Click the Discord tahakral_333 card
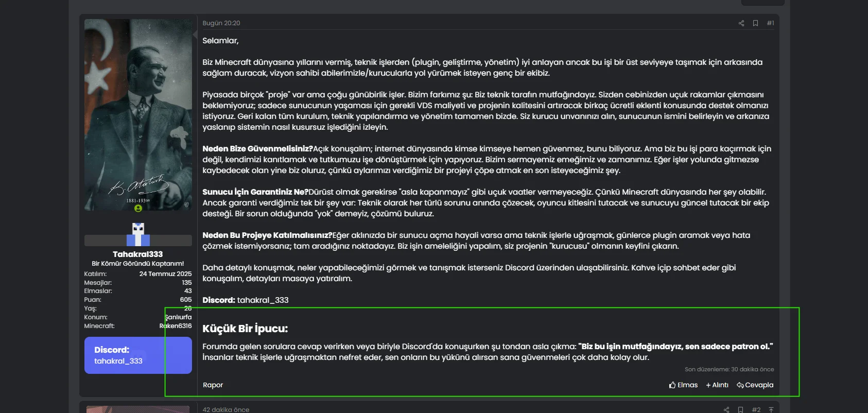Screen dimensions: 868x413 click(x=138, y=355)
